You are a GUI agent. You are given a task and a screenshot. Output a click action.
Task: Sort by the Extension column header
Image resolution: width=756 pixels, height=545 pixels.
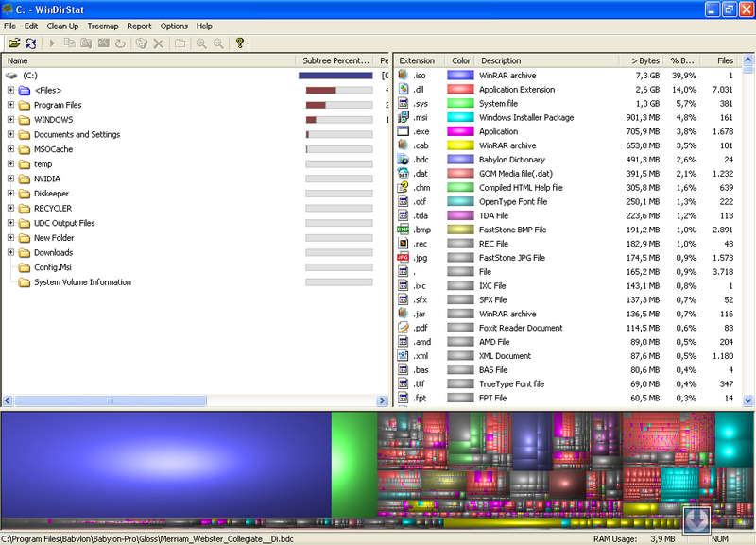(x=420, y=60)
